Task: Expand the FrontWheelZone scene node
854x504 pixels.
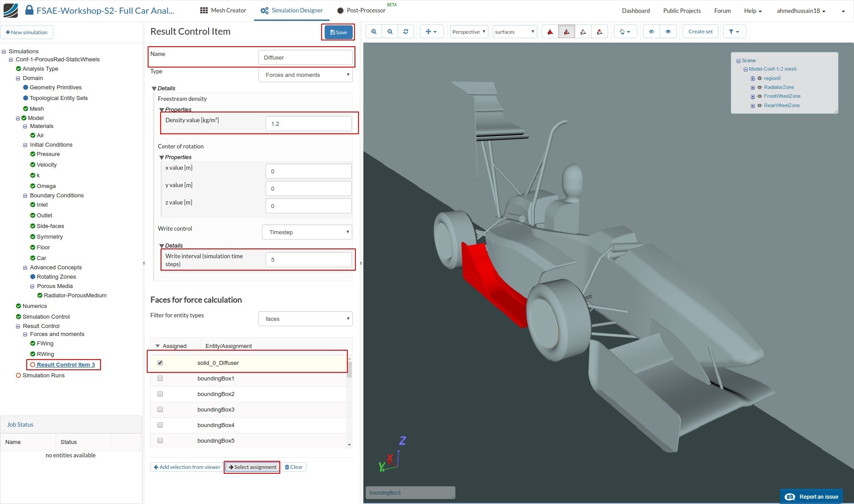Action: pos(753,96)
